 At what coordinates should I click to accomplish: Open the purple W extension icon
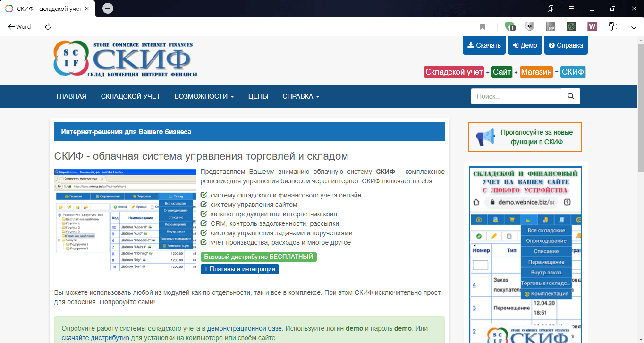coord(592,27)
